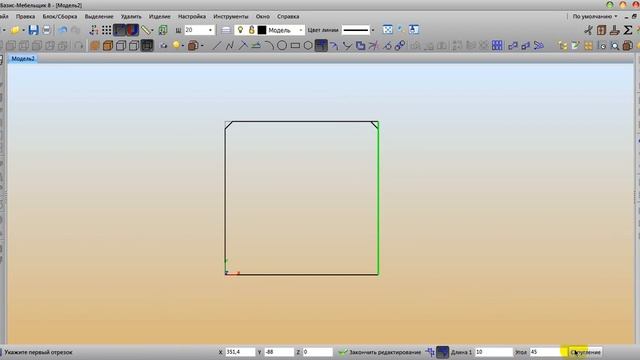Open the По умолчанию workspace dropdown
The width and height of the screenshot is (640, 360).
595,16
